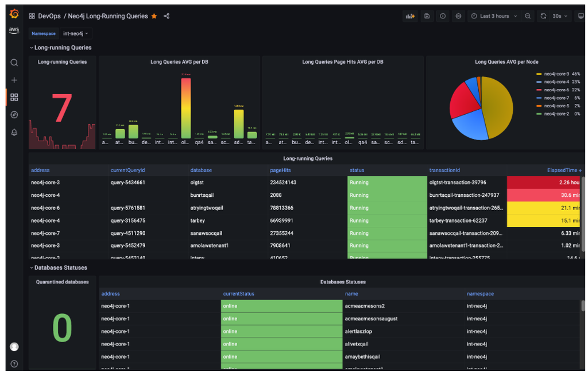Image resolution: width=588 pixels, height=372 pixels.
Task: Open the Alerting bell icon
Action: [x=14, y=132]
